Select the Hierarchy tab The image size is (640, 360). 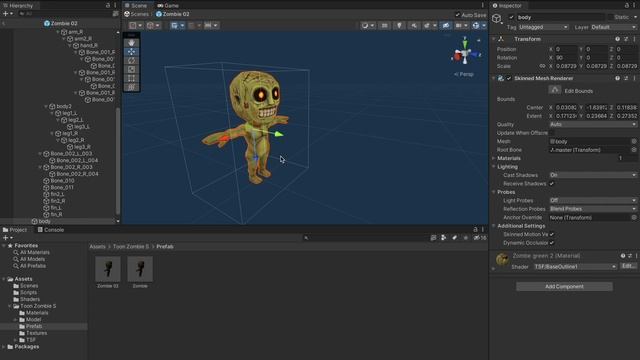point(18,6)
